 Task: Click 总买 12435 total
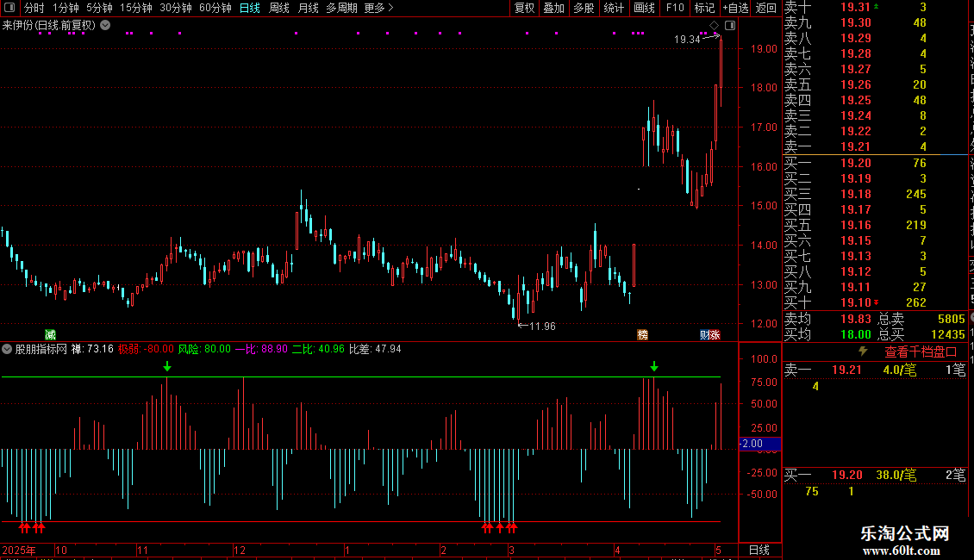click(x=921, y=334)
